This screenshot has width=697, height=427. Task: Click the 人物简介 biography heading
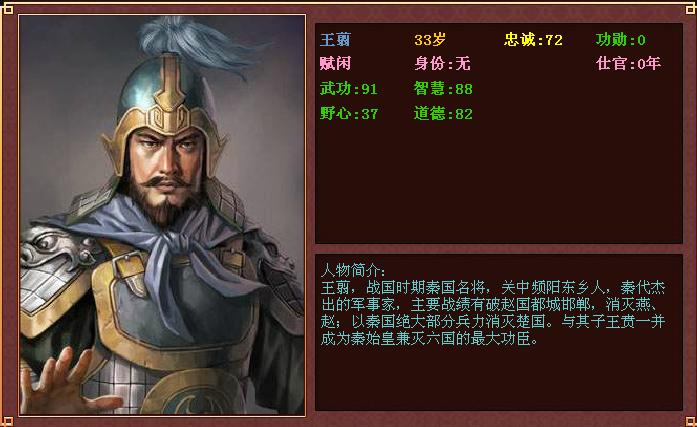point(353,270)
